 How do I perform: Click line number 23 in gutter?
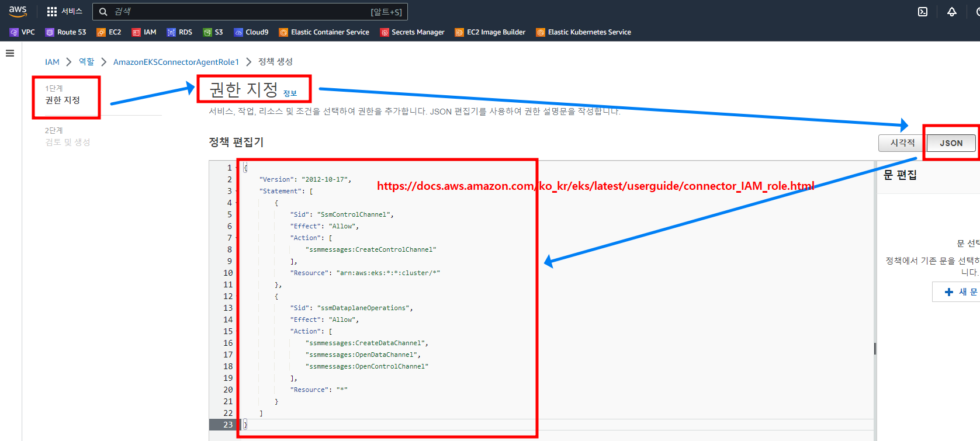[227, 425]
